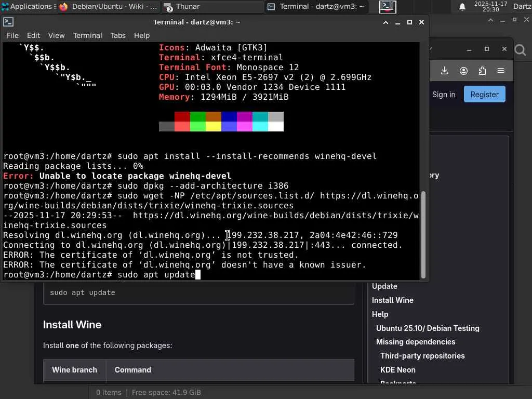
Task: Open the Applications menu in the panel
Action: coord(28,6)
